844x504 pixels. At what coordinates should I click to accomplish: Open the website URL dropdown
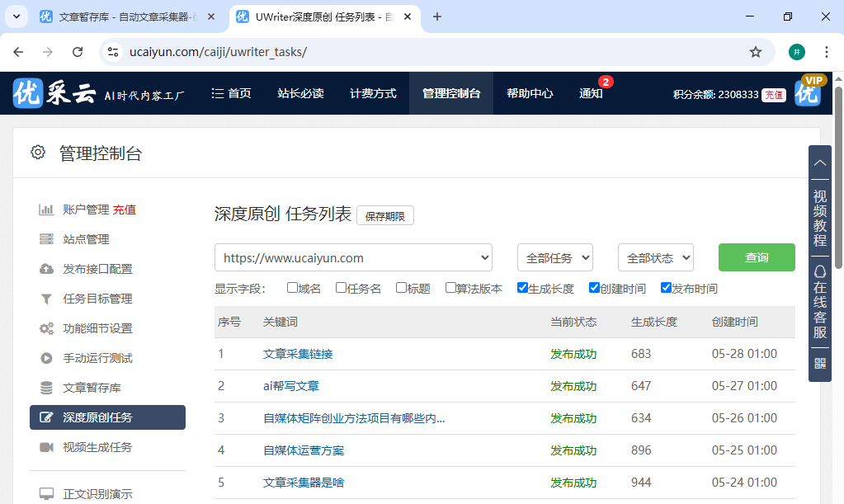point(353,257)
